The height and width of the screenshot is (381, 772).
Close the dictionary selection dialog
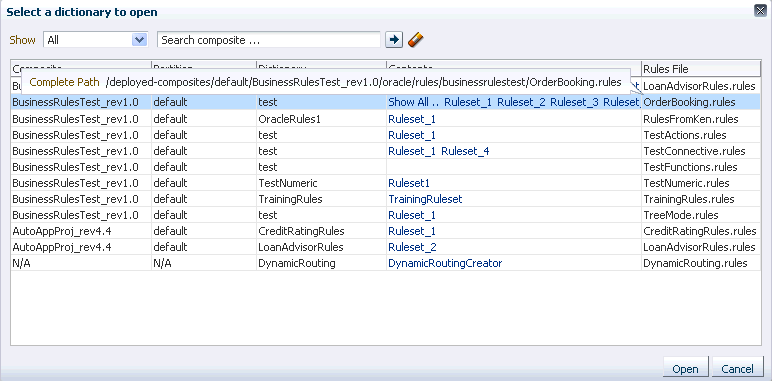760,11
